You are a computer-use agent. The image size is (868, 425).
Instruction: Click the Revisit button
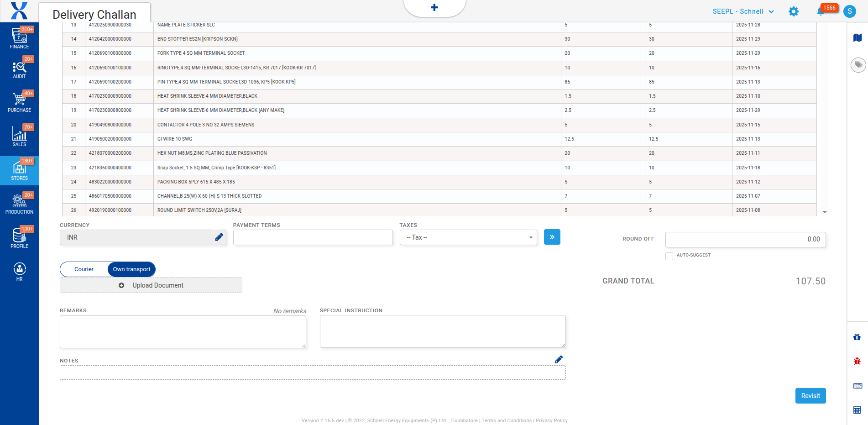point(810,396)
